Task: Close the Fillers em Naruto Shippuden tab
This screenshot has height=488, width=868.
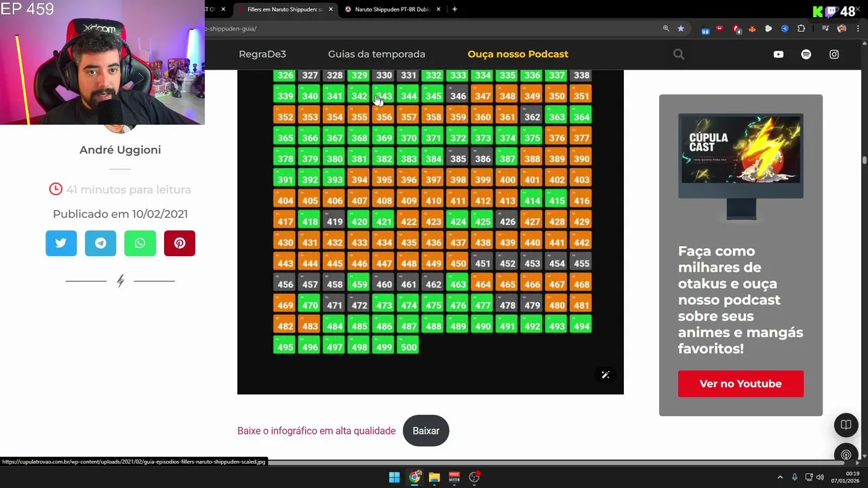Action: (331, 9)
